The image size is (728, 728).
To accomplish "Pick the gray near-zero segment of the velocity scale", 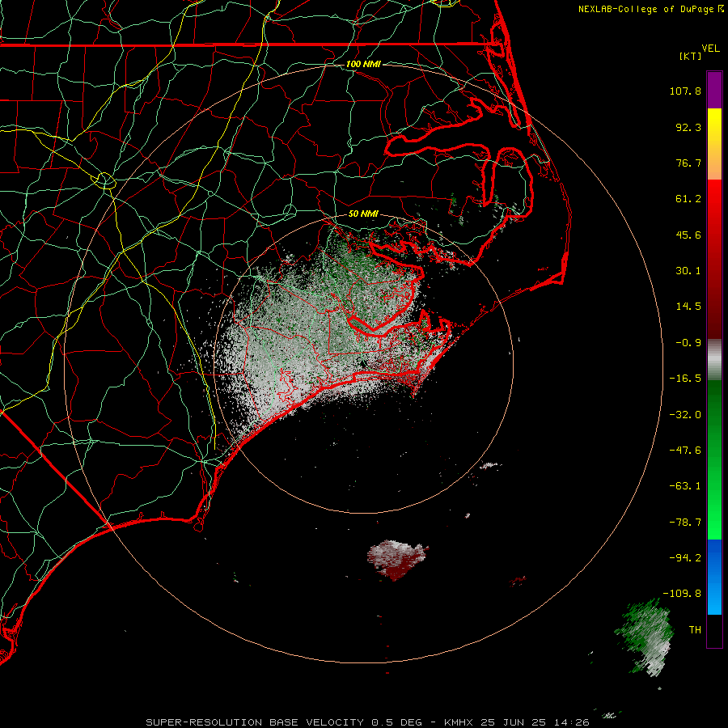I will pos(714,360).
